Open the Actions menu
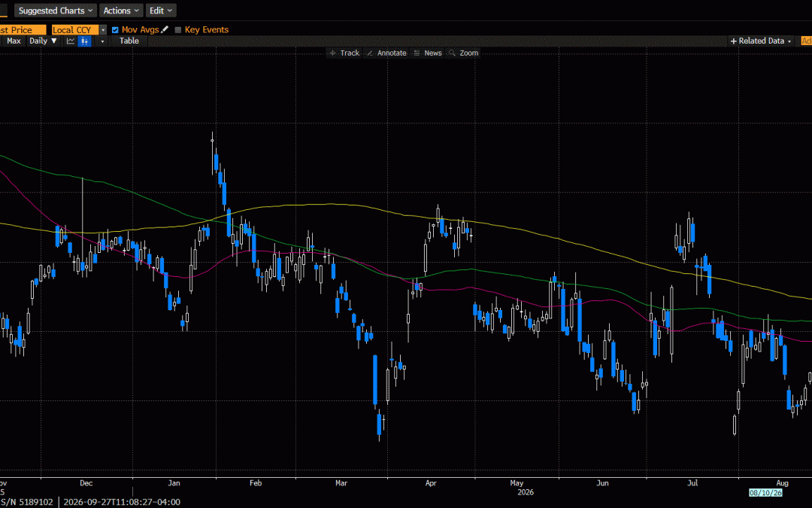The height and width of the screenshot is (508, 812). pos(121,11)
